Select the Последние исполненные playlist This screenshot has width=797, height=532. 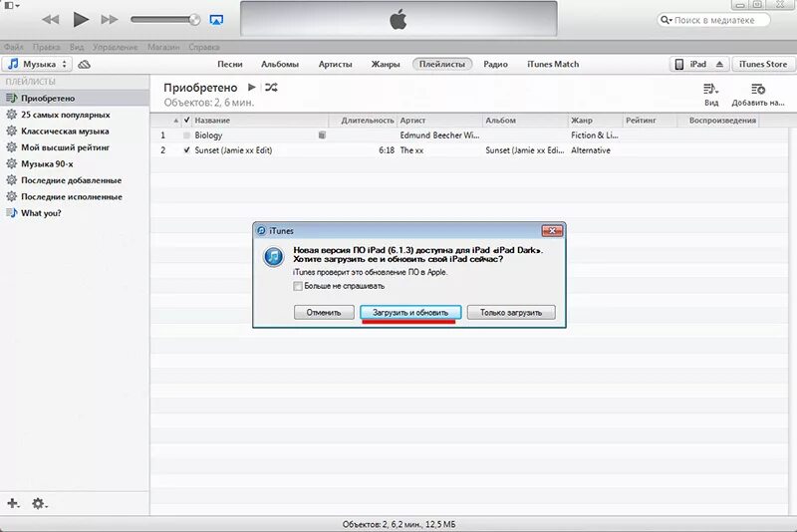[x=75, y=196]
